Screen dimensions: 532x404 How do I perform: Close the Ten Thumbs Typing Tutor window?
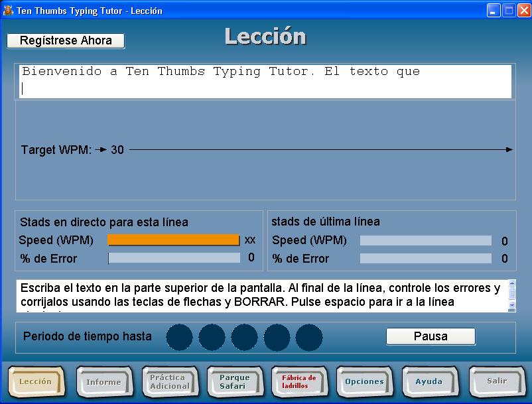click(523, 11)
